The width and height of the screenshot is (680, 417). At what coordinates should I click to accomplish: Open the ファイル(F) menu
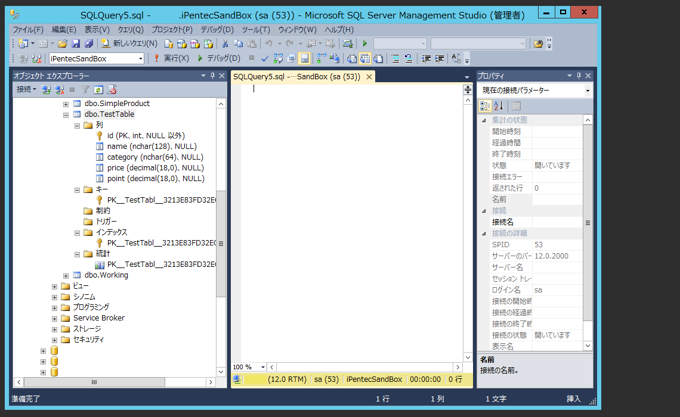click(x=28, y=29)
